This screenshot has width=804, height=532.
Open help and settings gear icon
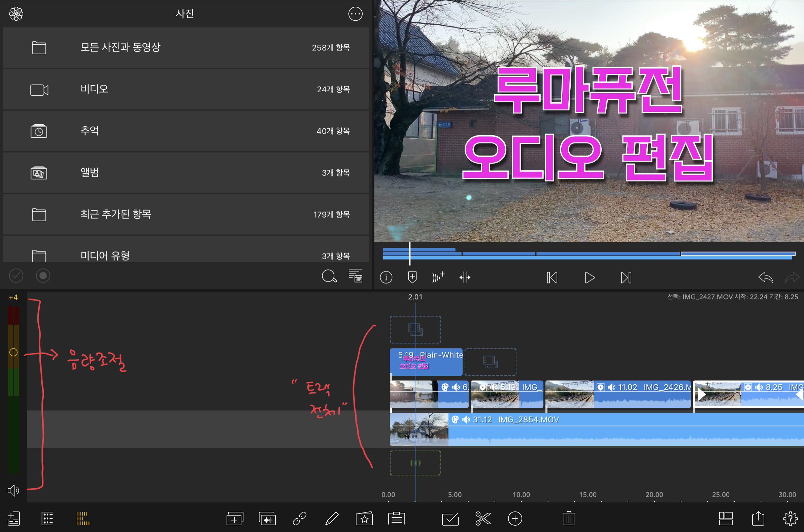tap(790, 519)
